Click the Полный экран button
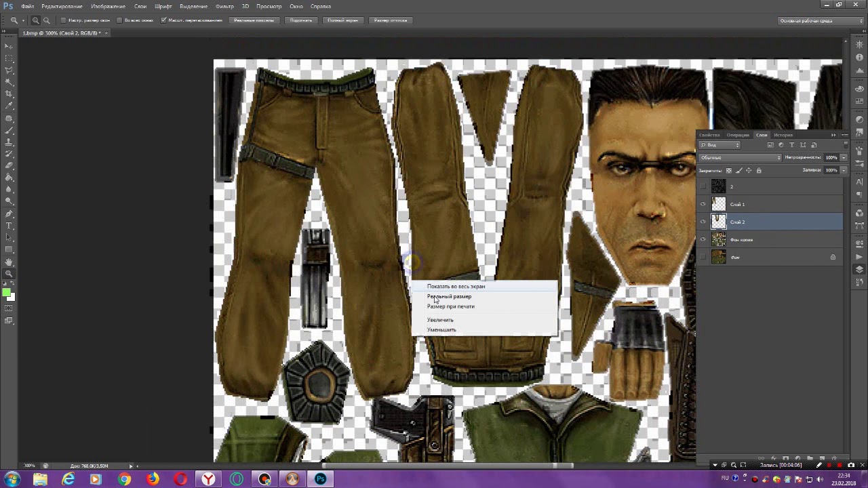 coord(342,20)
